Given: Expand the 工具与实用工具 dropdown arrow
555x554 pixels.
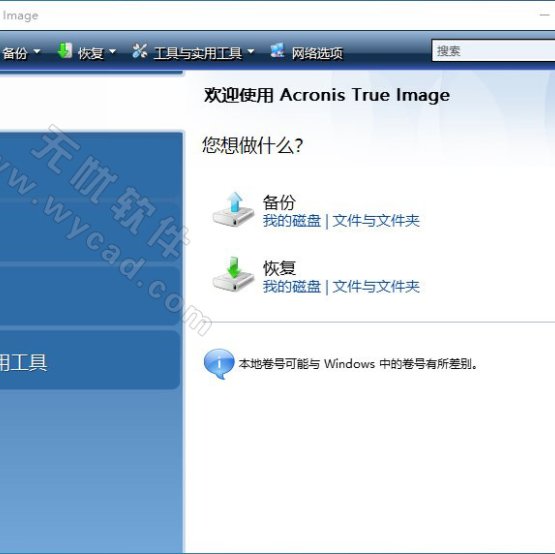Looking at the screenshot, I should pyautogui.click(x=251, y=52).
